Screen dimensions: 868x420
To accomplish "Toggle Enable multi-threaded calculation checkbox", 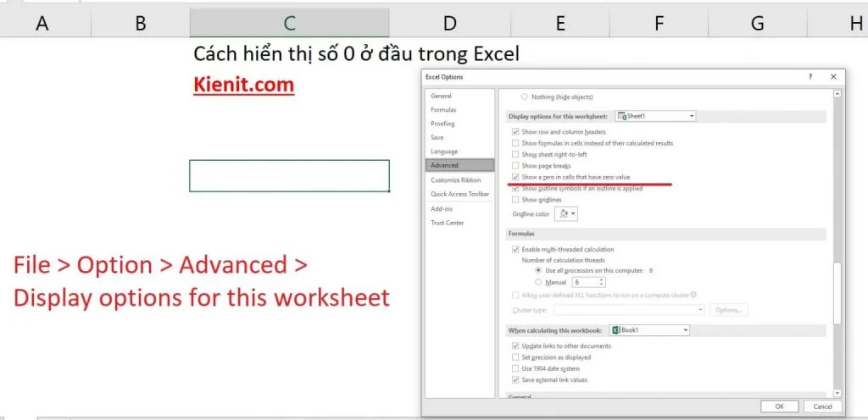I will pos(516,250).
